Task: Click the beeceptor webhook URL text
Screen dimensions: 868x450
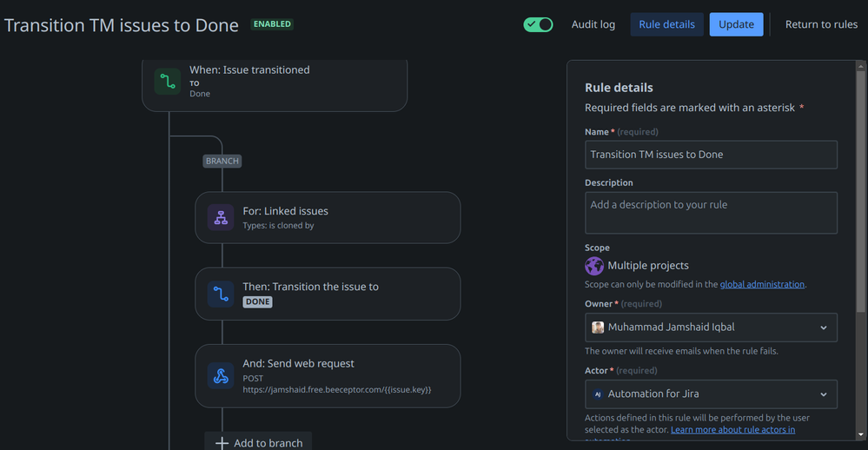Action: click(x=336, y=390)
